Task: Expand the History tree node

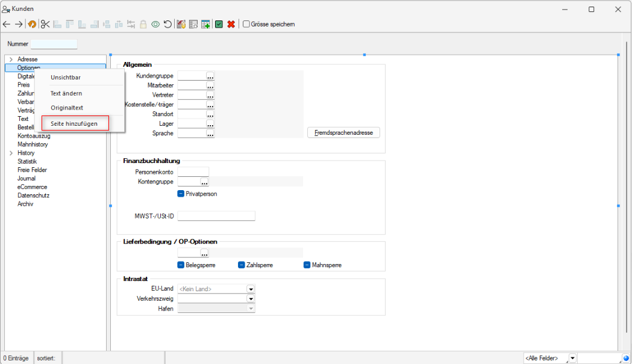Action: click(x=11, y=153)
